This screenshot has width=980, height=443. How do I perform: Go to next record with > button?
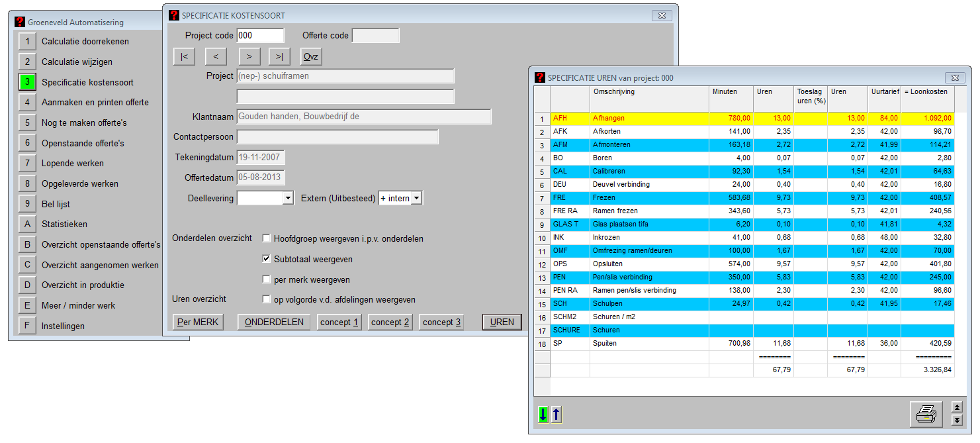(249, 57)
